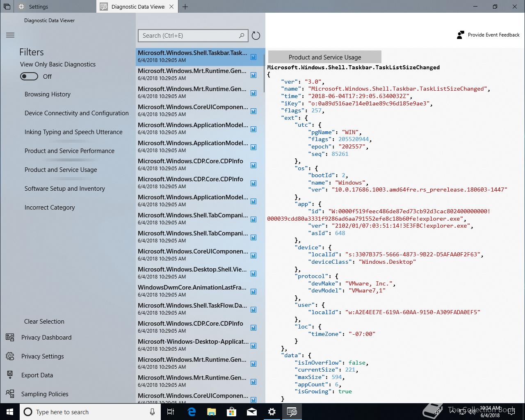Viewport: 525px width, 420px height.
Task: Click chart icon on Microsoft.Windows.Shell.TaskFlow.Da row
Action: [253, 310]
